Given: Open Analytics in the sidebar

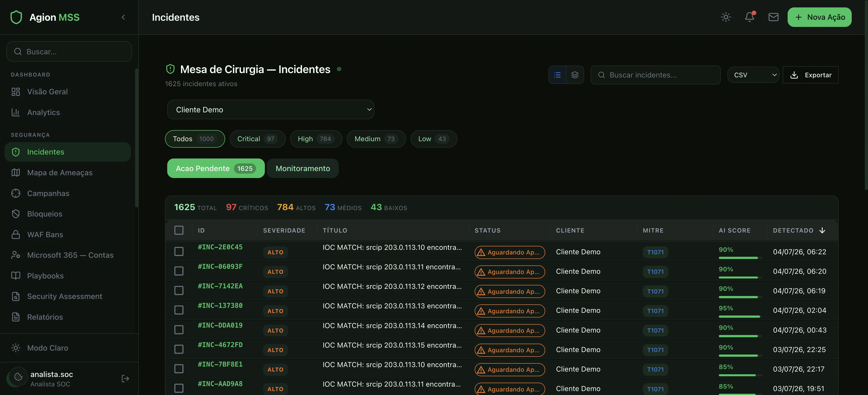Looking at the screenshot, I should point(67,112).
